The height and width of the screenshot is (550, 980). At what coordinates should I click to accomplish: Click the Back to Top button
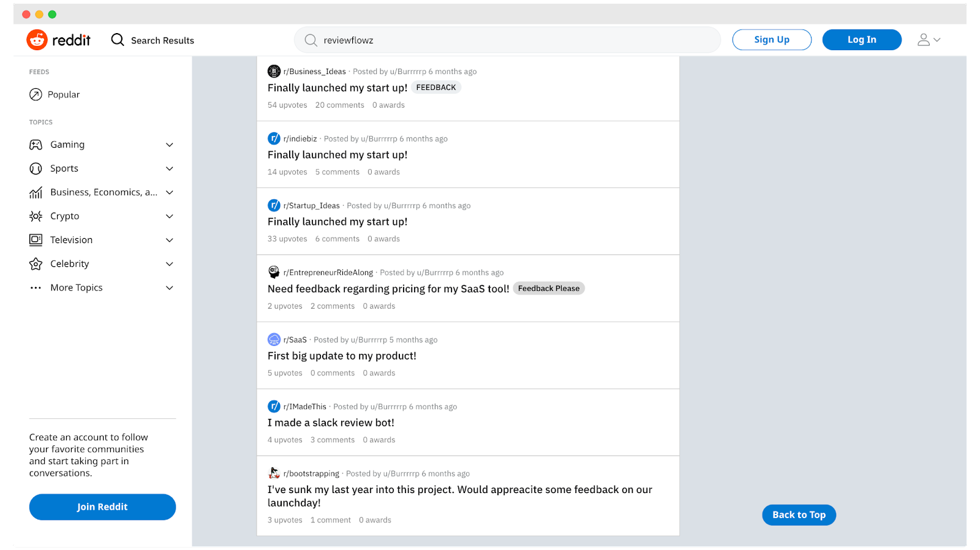(x=799, y=515)
